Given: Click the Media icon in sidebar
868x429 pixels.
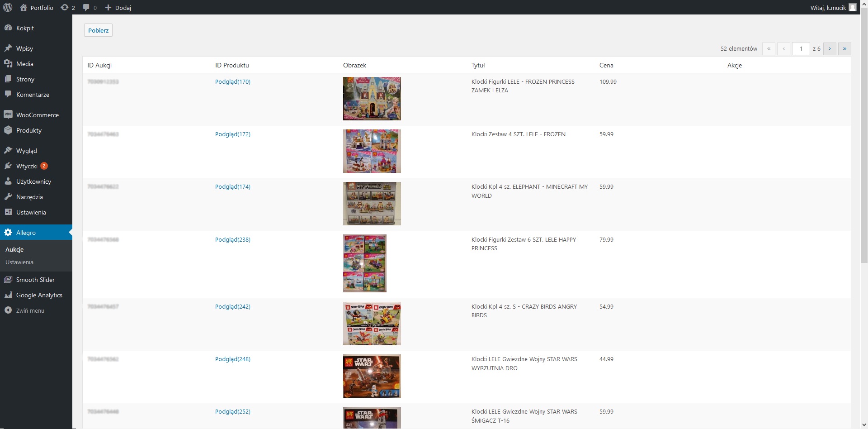Looking at the screenshot, I should click(8, 63).
